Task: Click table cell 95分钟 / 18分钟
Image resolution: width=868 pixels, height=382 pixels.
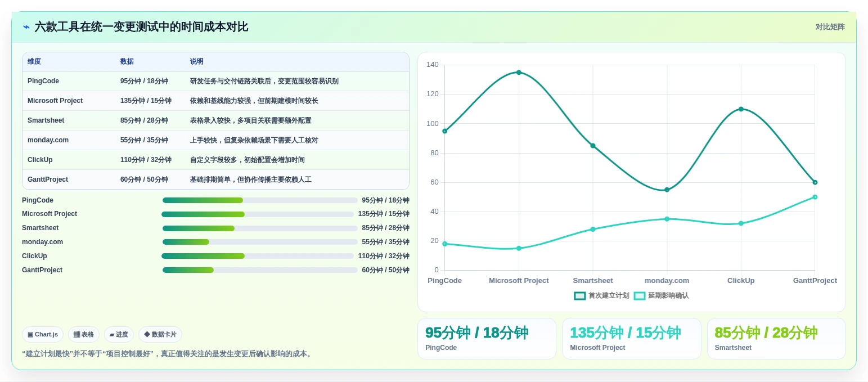Action: (144, 81)
